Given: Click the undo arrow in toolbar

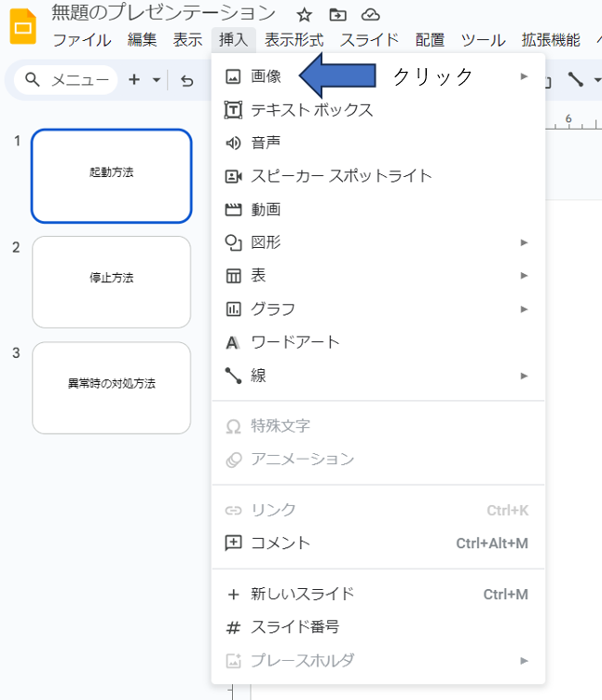Looking at the screenshot, I should click(186, 80).
